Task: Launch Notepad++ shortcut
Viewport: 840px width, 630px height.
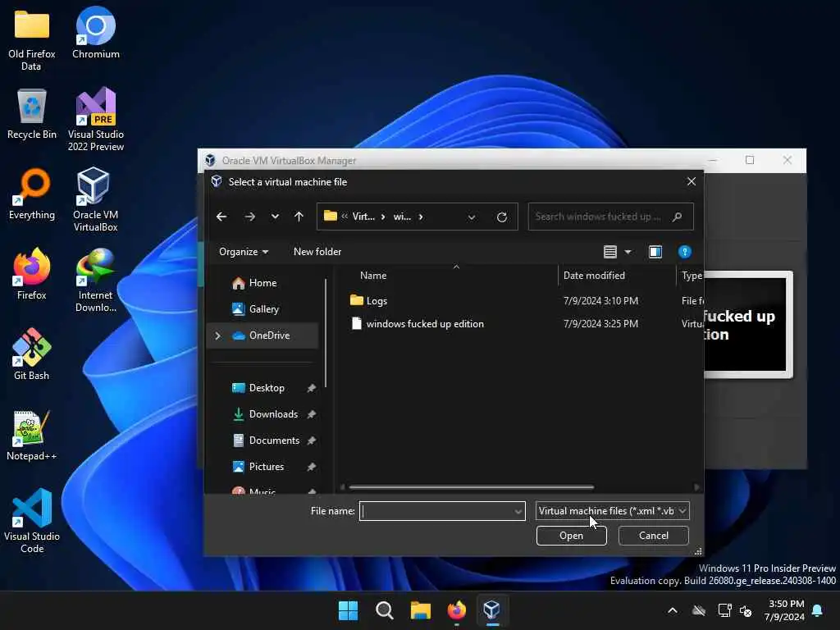Action: coord(32,435)
